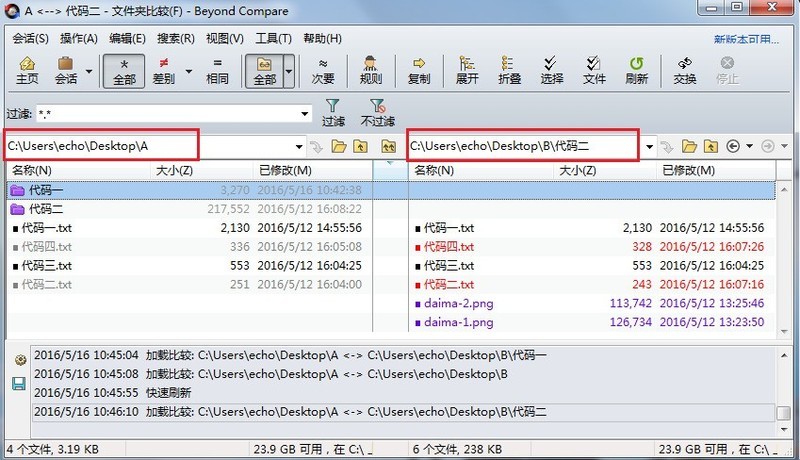Click the 新版本可用 link
Viewport: 800px width, 460px height.
pos(746,39)
